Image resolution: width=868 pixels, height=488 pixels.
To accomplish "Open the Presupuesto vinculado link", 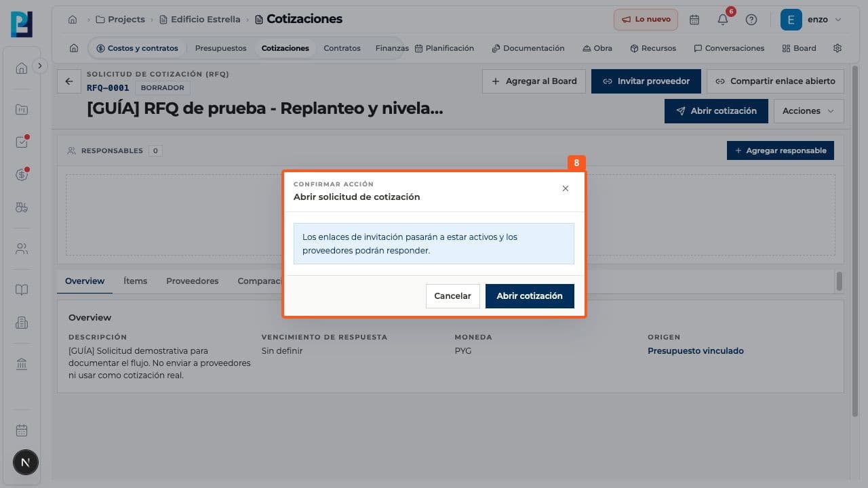I will (696, 351).
